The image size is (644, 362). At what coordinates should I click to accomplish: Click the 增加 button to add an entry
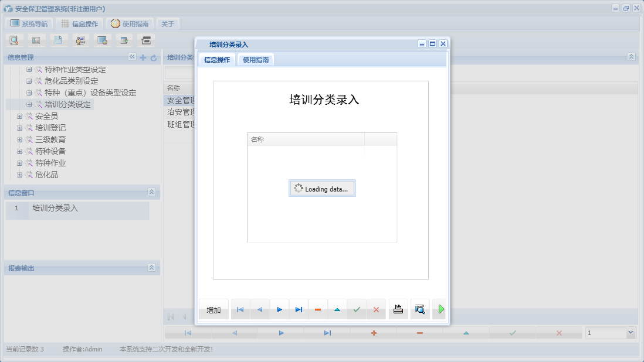tap(213, 309)
